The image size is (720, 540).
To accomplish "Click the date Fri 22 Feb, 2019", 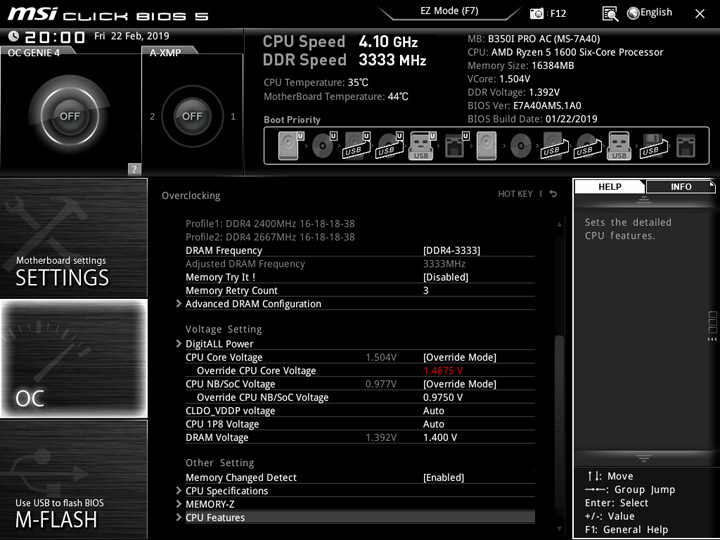I will (x=132, y=36).
